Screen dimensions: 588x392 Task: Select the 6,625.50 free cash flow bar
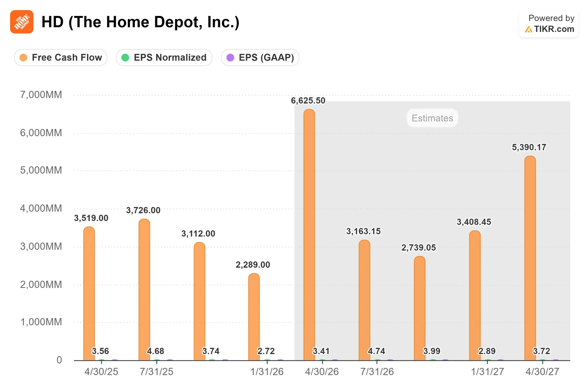pos(309,235)
